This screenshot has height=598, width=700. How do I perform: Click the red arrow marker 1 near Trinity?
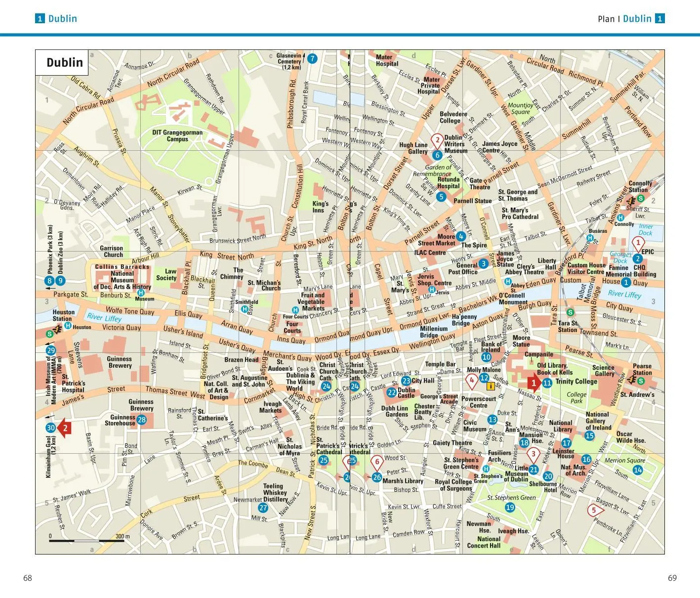pyautogui.click(x=533, y=383)
